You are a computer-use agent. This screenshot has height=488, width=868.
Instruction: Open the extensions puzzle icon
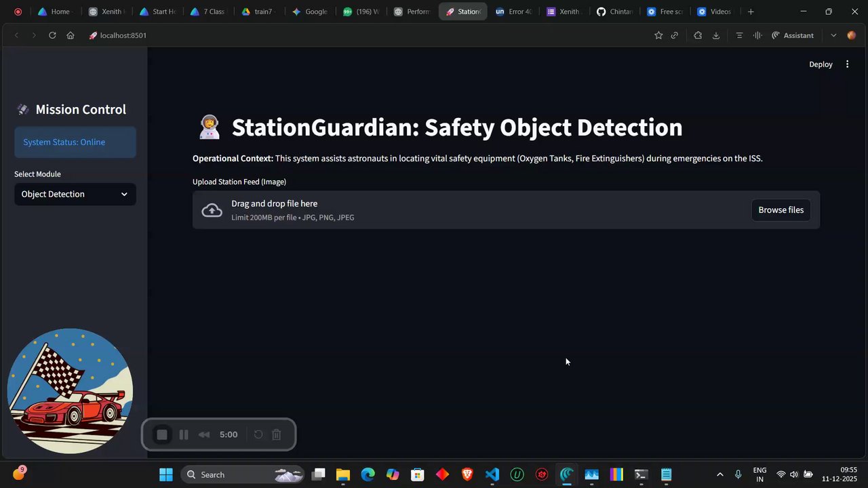point(697,35)
